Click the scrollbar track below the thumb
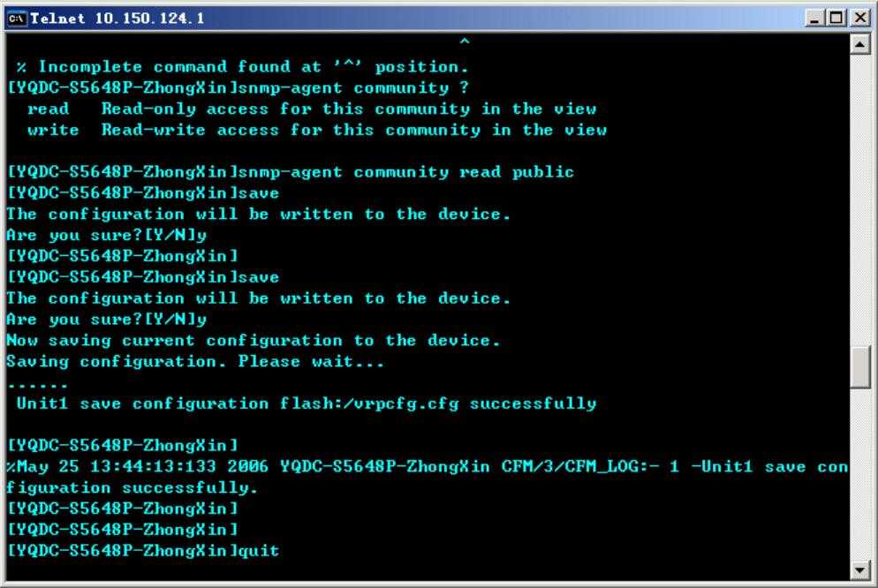Image resolution: width=878 pixels, height=588 pixels. (859, 474)
